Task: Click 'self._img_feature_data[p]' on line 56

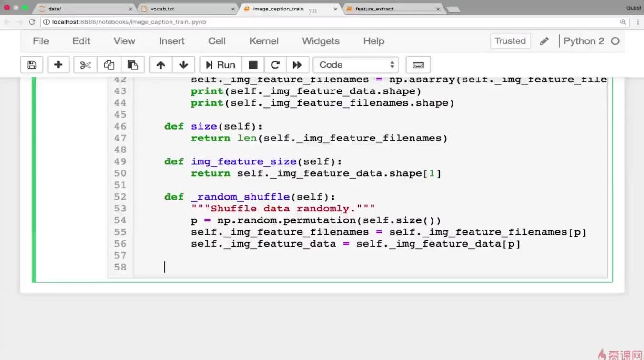Action: [438, 244]
